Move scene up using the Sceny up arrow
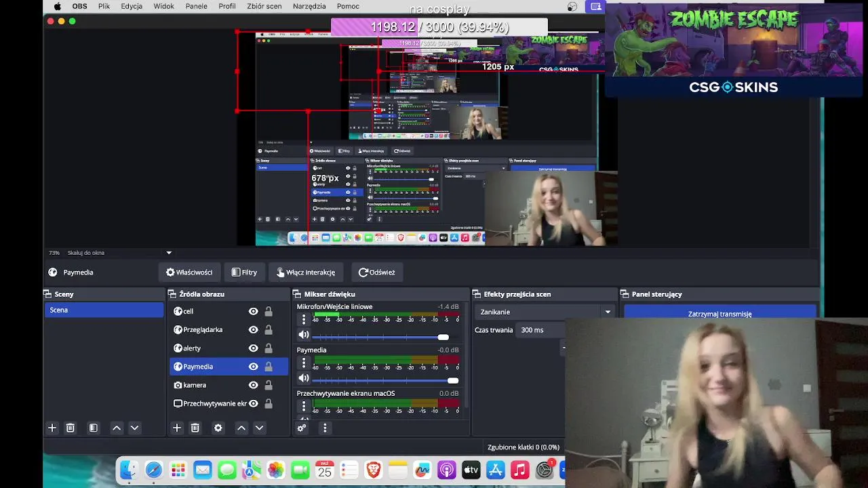The height and width of the screenshot is (488, 868). 117,428
